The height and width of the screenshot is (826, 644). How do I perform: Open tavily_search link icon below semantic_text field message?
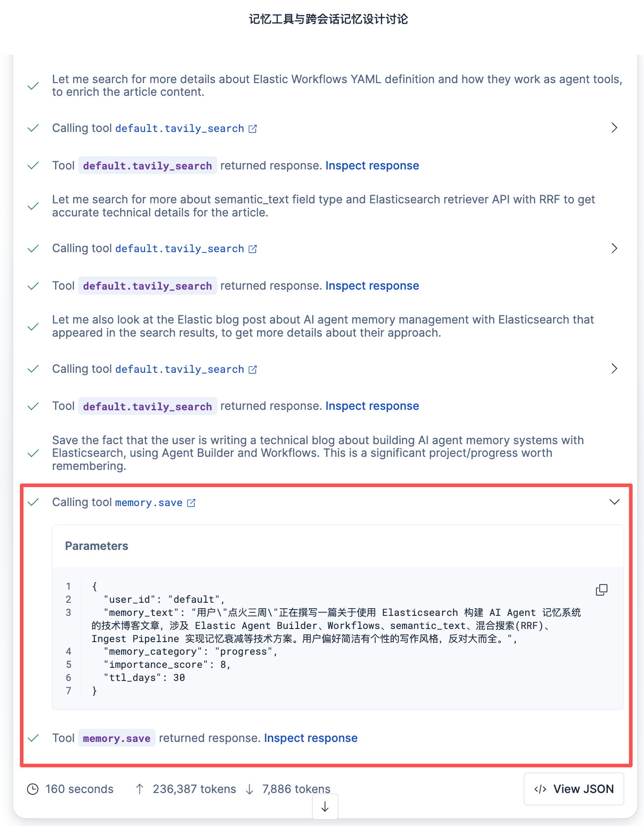[253, 249]
